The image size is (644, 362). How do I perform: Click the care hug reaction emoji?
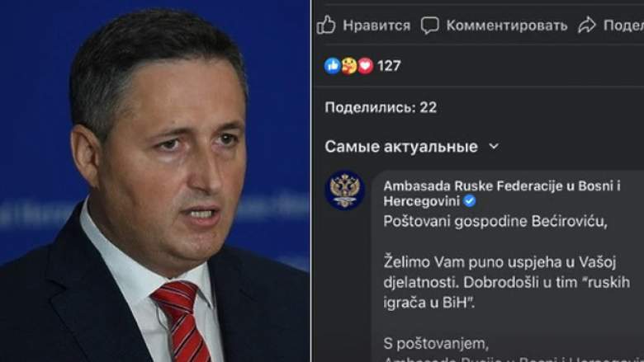(348, 66)
